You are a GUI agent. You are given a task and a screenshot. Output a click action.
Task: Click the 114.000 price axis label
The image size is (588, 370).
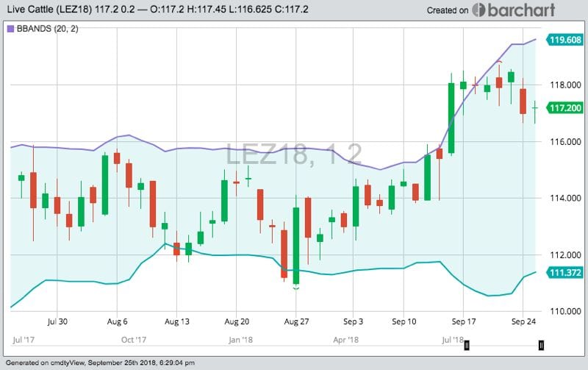pyautogui.click(x=565, y=198)
